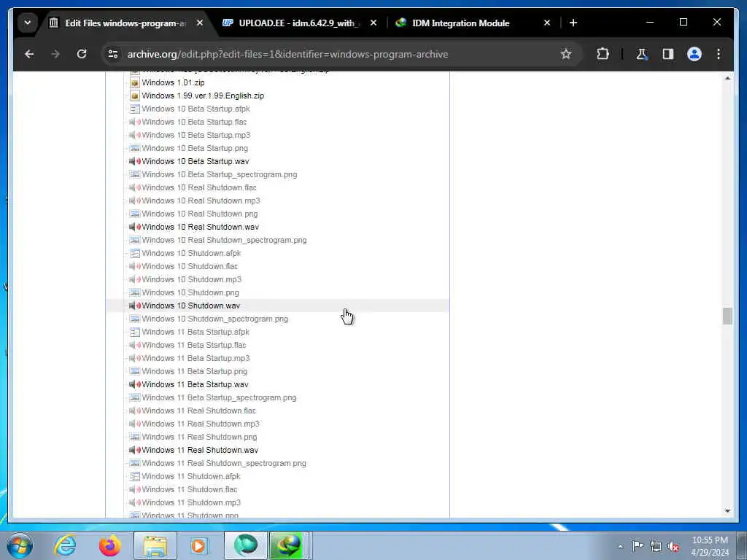Open Windows Explorer folder on taskbar
Viewport: 747px width, 560px height.
tap(155, 545)
